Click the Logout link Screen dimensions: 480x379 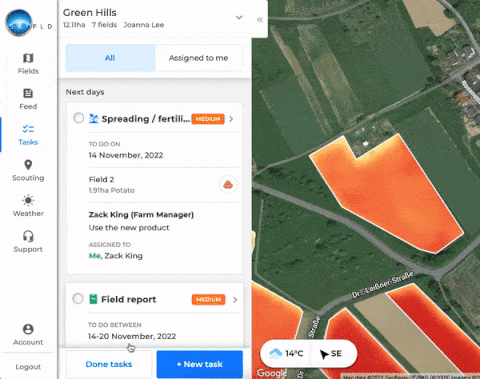(28, 367)
